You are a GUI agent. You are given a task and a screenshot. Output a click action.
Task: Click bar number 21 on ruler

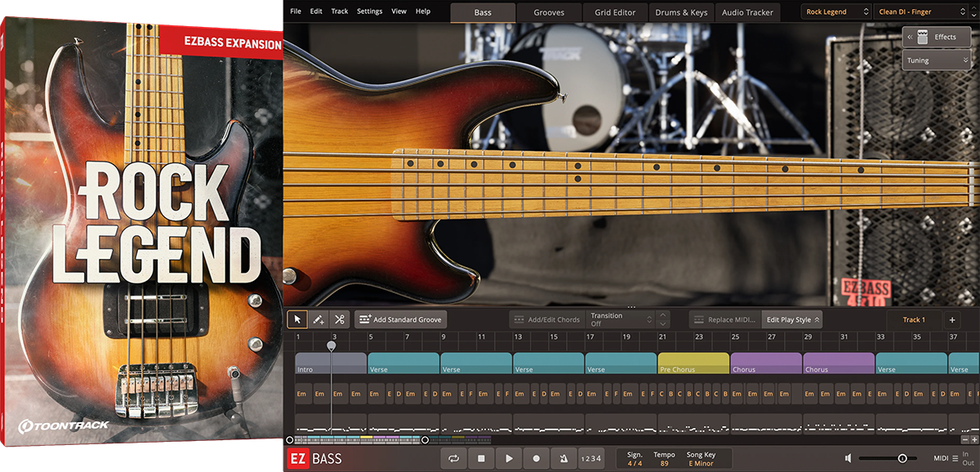[x=662, y=336]
